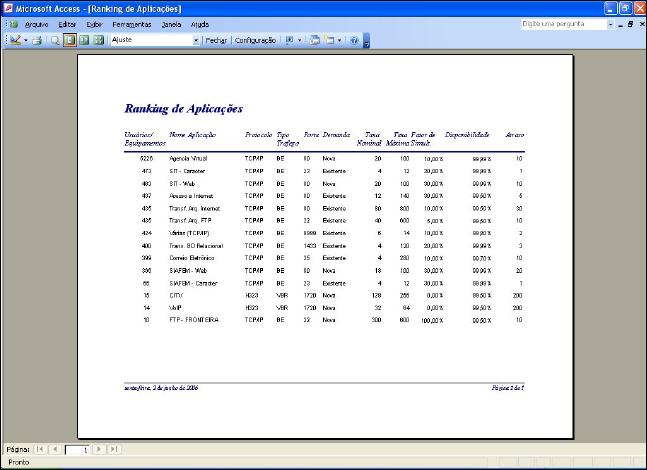The image size is (647, 470).
Task: Expand the help question box dropdown arrow
Action: [610, 24]
